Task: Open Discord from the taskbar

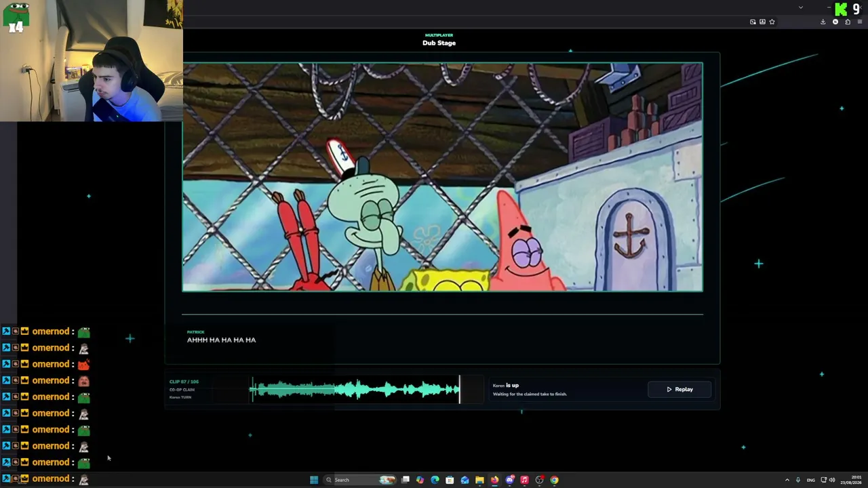Action: pyautogui.click(x=509, y=480)
